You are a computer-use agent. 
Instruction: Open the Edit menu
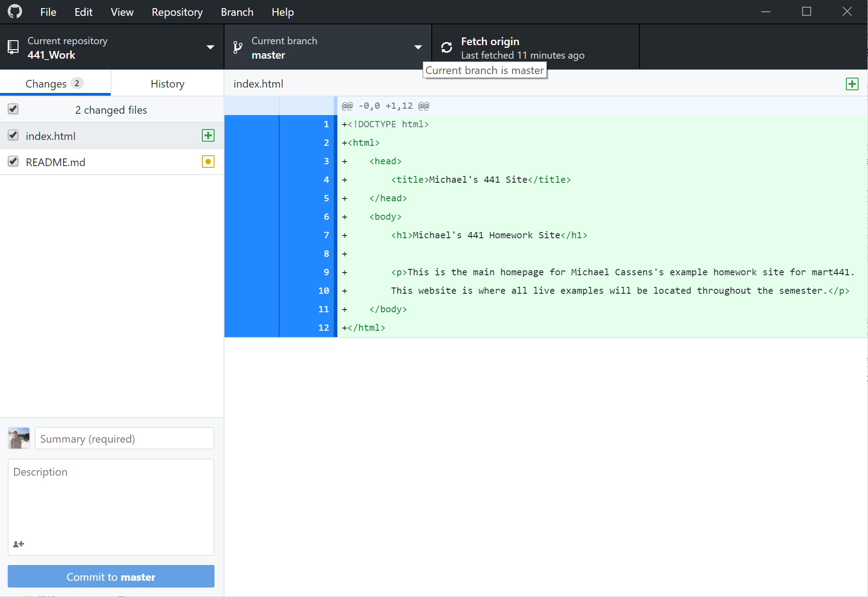tap(84, 12)
